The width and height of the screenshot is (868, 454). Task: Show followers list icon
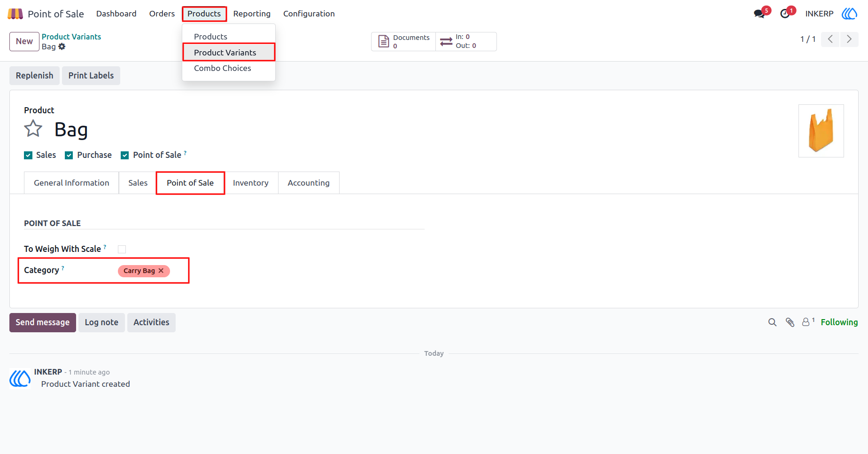click(x=808, y=322)
